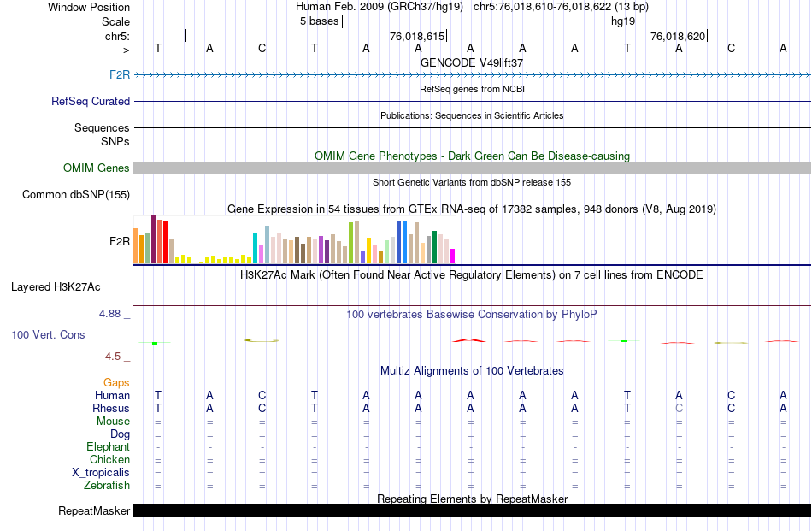Select the Dog species label
Image resolution: width=812 pixels, height=531 pixels.
tap(121, 434)
